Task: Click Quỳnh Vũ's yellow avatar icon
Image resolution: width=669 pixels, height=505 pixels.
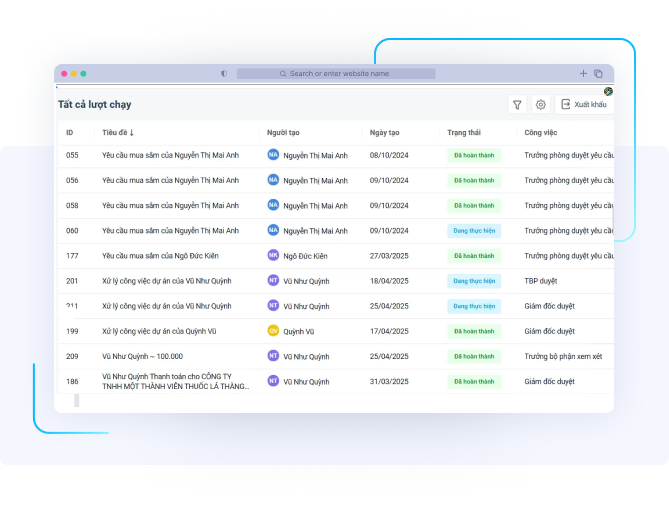Action: tap(273, 331)
